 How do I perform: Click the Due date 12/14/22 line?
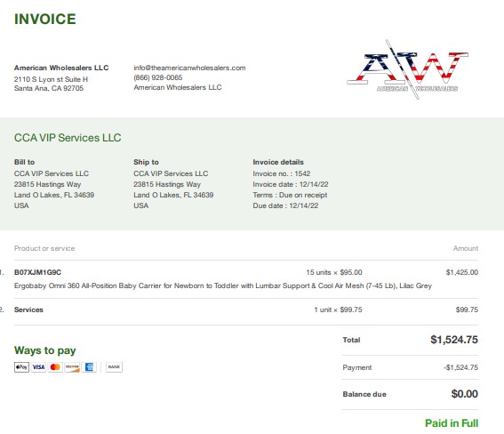285,205
